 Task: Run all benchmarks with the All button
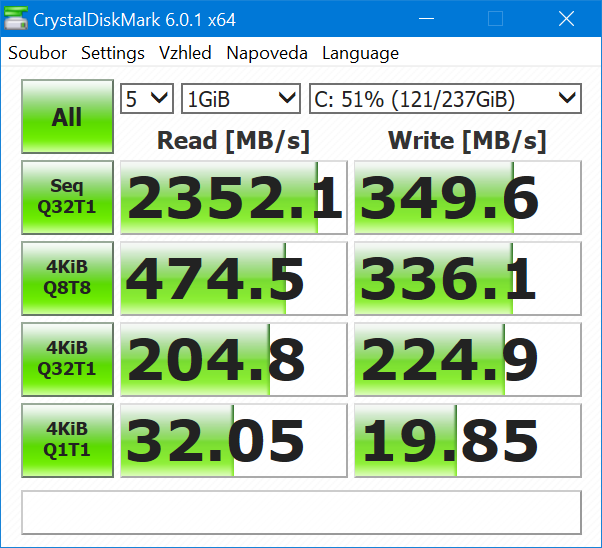[66, 117]
